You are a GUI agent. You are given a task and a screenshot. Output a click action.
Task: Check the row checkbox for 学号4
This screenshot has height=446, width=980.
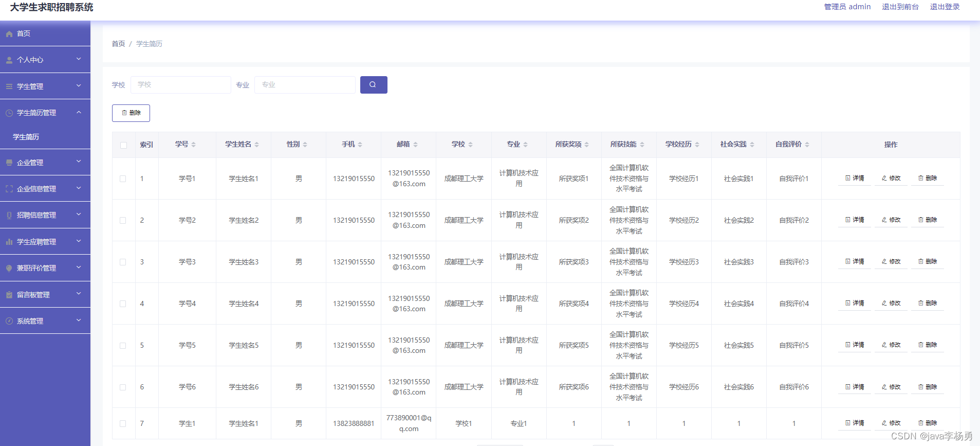123,304
